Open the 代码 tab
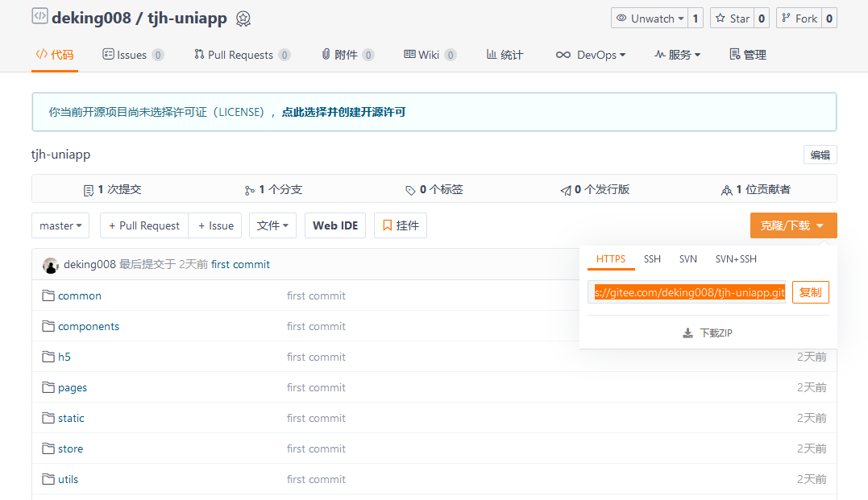The image size is (868, 500). point(55,55)
